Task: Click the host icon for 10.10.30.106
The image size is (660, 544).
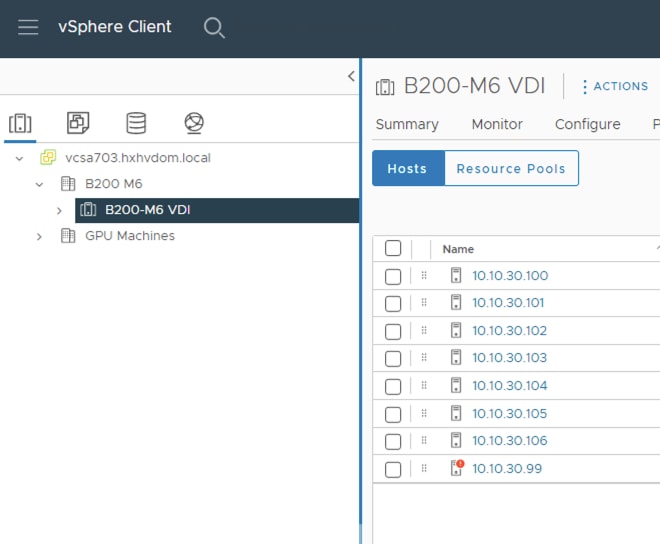Action: [456, 440]
